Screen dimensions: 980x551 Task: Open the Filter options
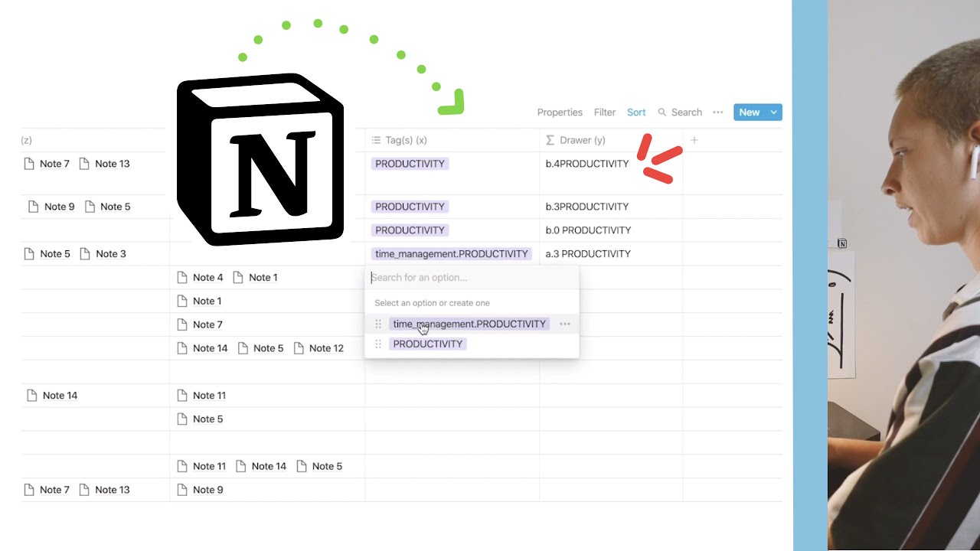point(605,112)
